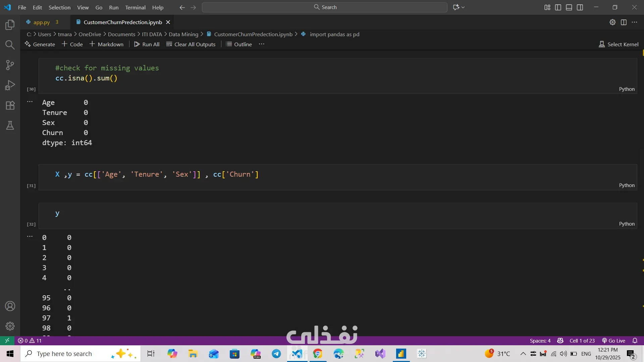Switch to the app.py tab
This screenshot has height=362, width=644.
click(42, 22)
